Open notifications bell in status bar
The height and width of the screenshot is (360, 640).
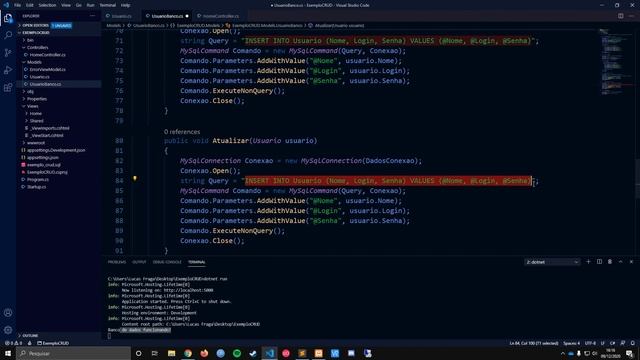click(633, 343)
